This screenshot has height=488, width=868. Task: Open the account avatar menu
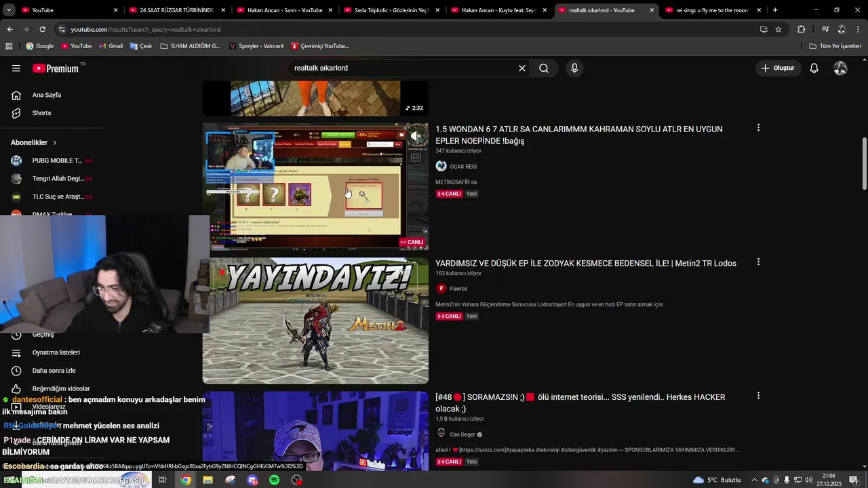[840, 68]
